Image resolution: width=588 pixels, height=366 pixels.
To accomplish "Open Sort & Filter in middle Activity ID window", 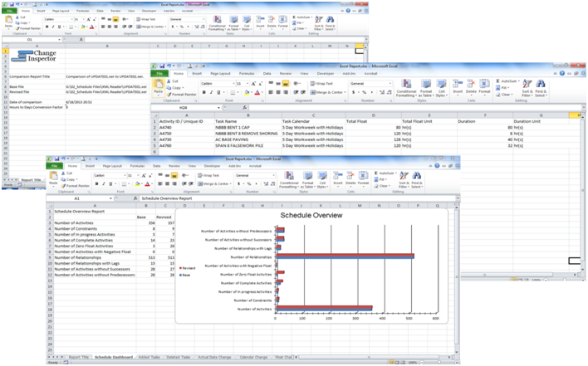I will (527, 89).
